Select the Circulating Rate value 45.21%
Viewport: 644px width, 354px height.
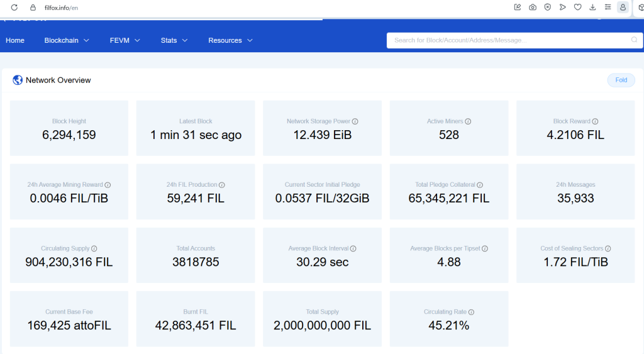click(x=449, y=326)
